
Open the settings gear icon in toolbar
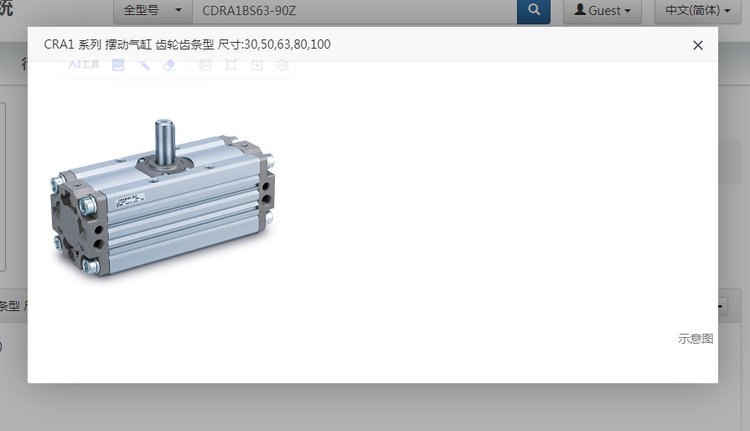283,65
